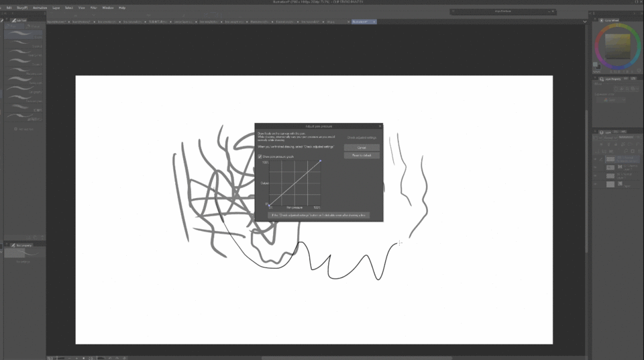Click the Tool property panel header icon

tap(13, 245)
